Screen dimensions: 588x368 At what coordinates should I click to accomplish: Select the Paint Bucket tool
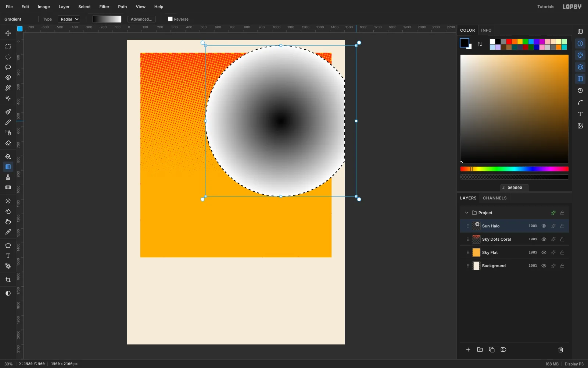[x=8, y=156]
